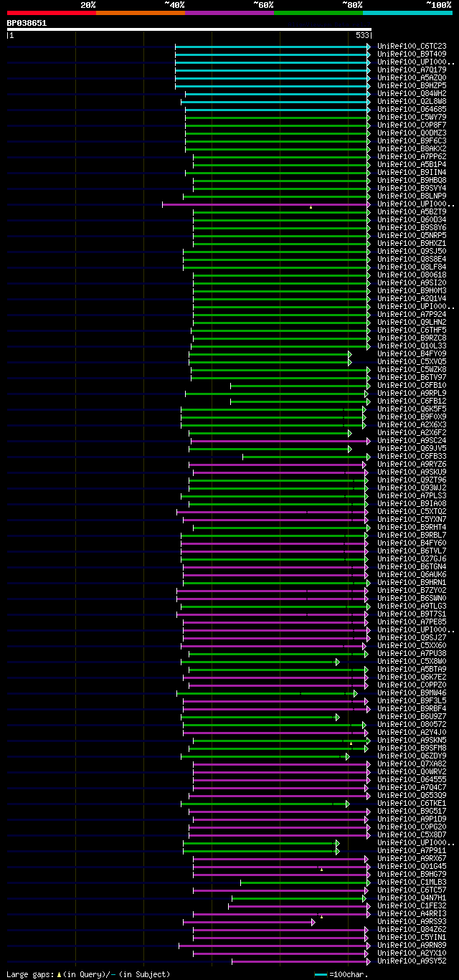Select the UniRef100_Q6K5F5 label
This screenshot has height=980, width=459.
(412, 409)
